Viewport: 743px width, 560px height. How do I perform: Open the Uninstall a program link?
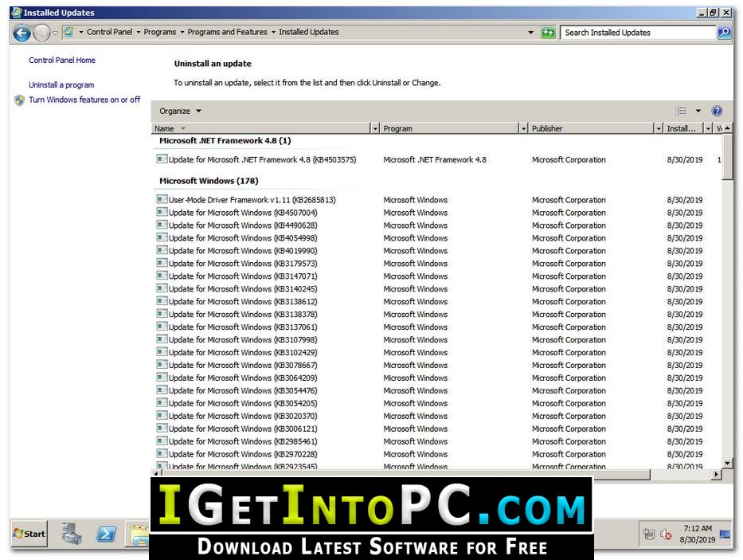61,85
